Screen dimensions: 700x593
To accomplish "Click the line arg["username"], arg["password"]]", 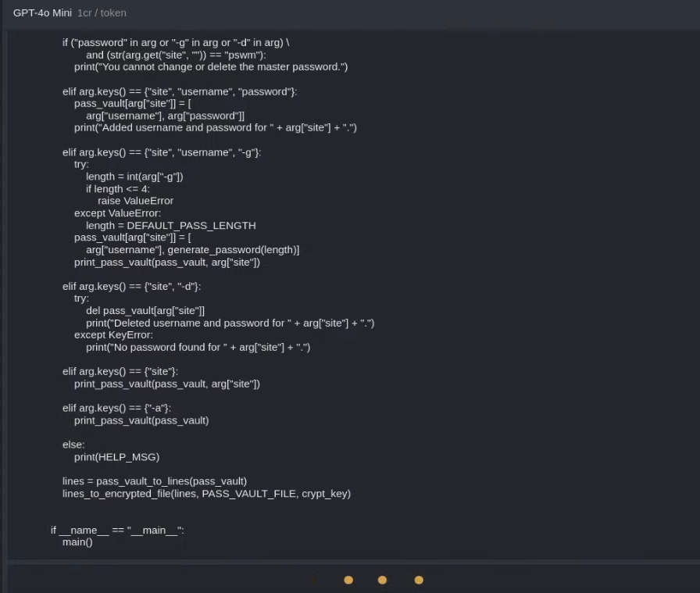I will click(x=165, y=116).
